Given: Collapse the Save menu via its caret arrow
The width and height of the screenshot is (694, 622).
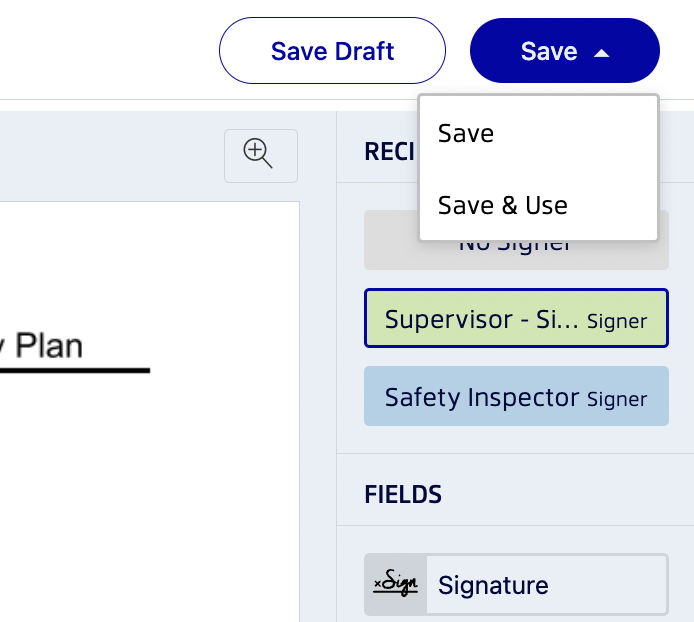Looking at the screenshot, I should point(601,54).
